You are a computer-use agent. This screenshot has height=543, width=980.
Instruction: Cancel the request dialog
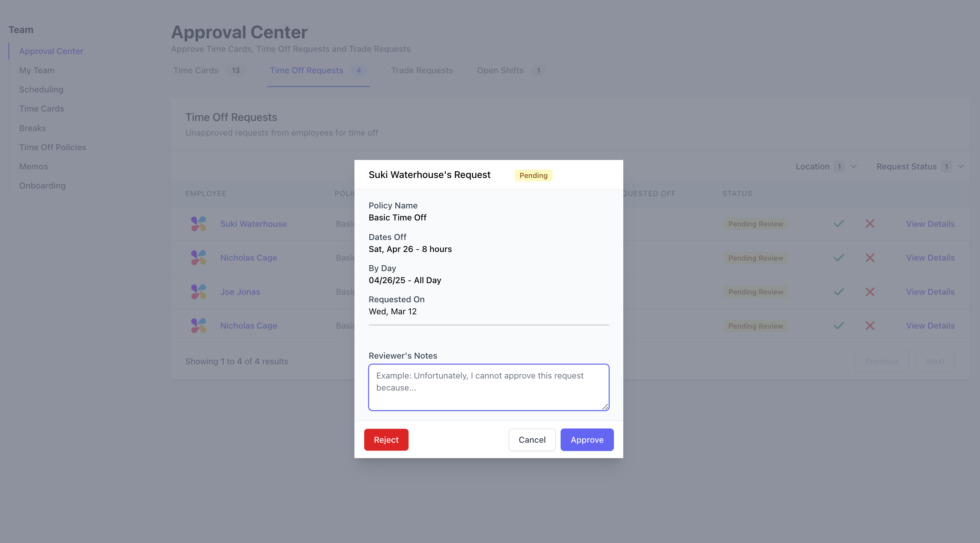pos(532,439)
